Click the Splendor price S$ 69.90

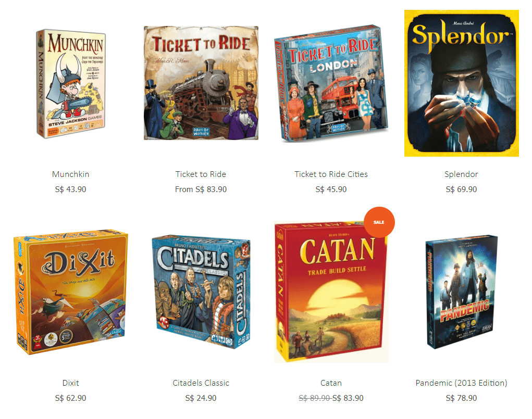[x=462, y=189]
